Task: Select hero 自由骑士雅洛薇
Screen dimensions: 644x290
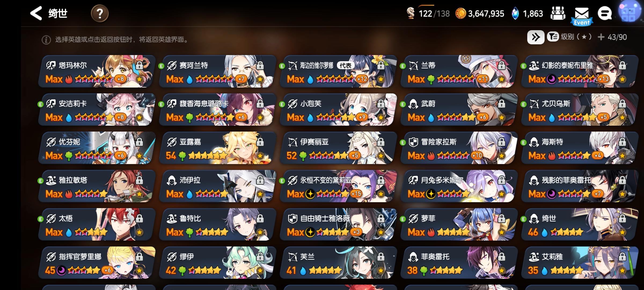Action: [x=338, y=224]
